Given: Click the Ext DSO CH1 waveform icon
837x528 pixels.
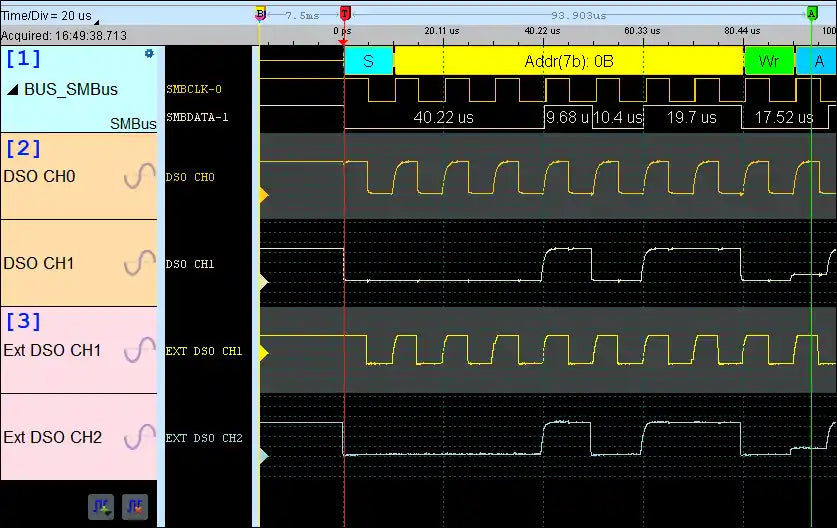Looking at the screenshot, I should 139,350.
